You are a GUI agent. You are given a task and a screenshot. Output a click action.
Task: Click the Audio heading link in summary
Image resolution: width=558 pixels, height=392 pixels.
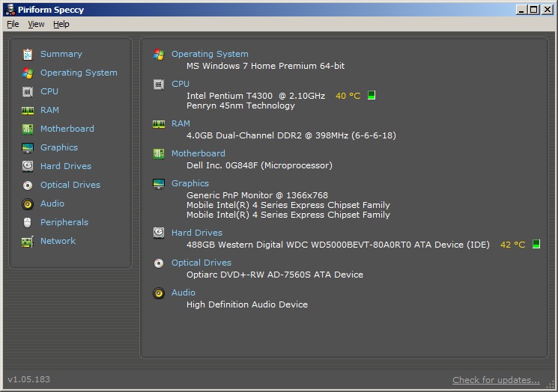tap(184, 293)
